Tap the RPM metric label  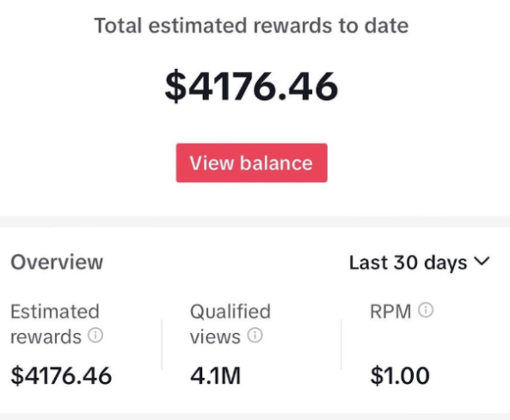(x=390, y=312)
